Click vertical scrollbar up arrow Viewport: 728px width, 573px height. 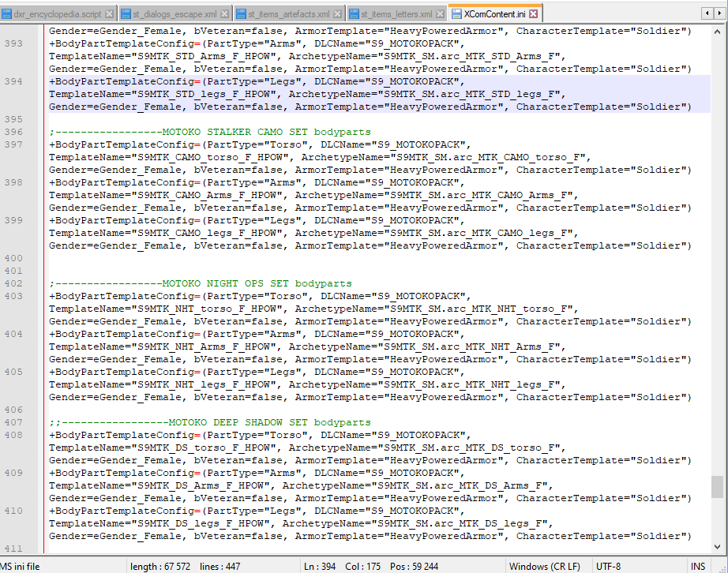[x=717, y=32]
